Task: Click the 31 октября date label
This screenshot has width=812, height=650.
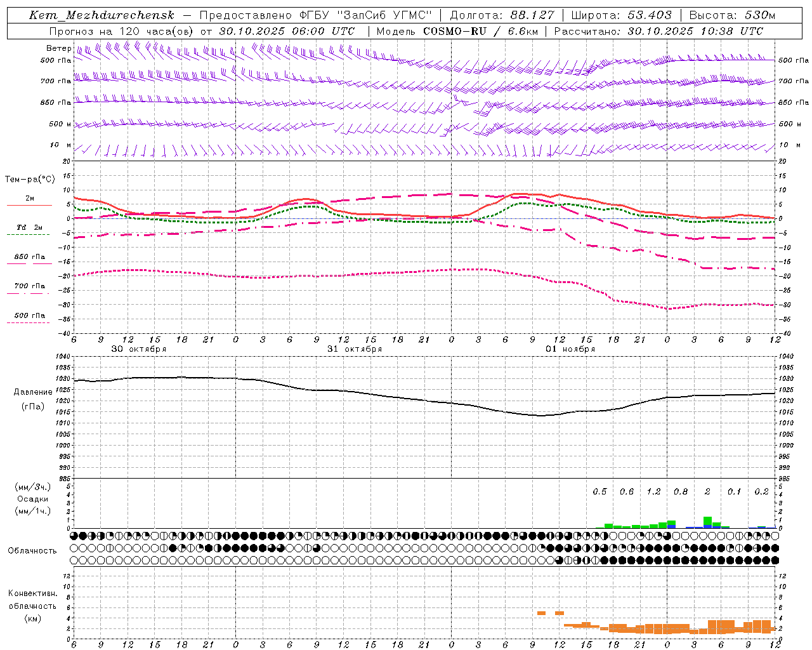Action: (355, 349)
